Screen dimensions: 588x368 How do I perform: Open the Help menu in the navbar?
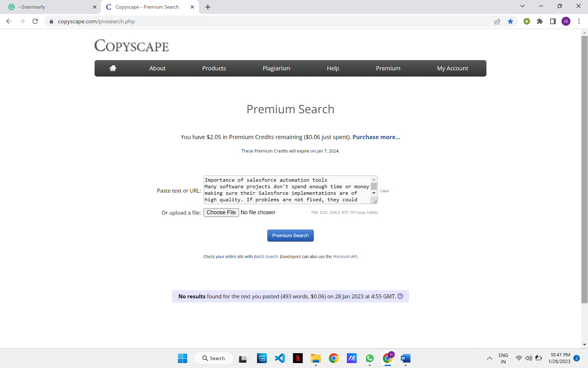(333, 68)
